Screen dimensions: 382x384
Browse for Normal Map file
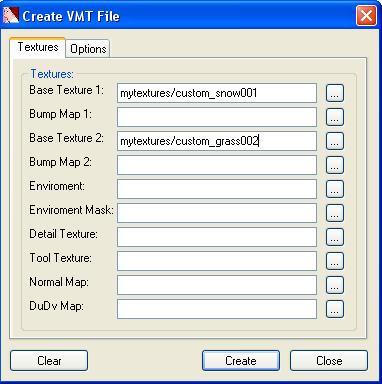click(x=335, y=285)
